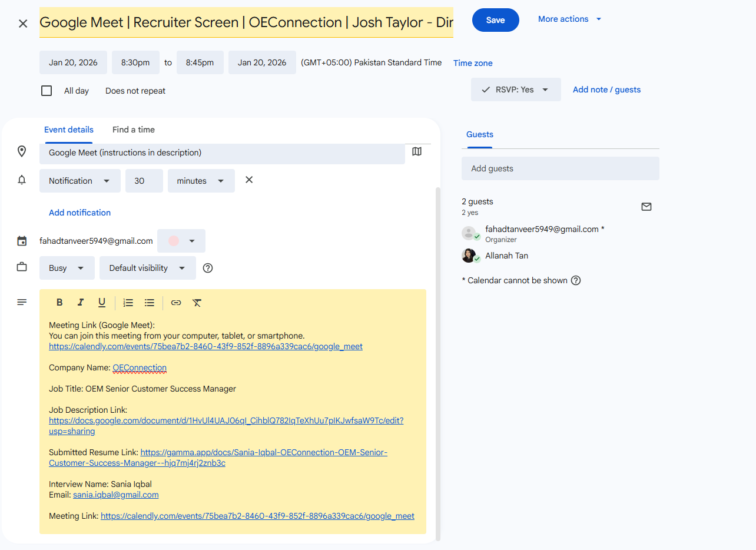Open the gamma.app submitted resume link
The height and width of the screenshot is (550, 756).
click(x=218, y=458)
